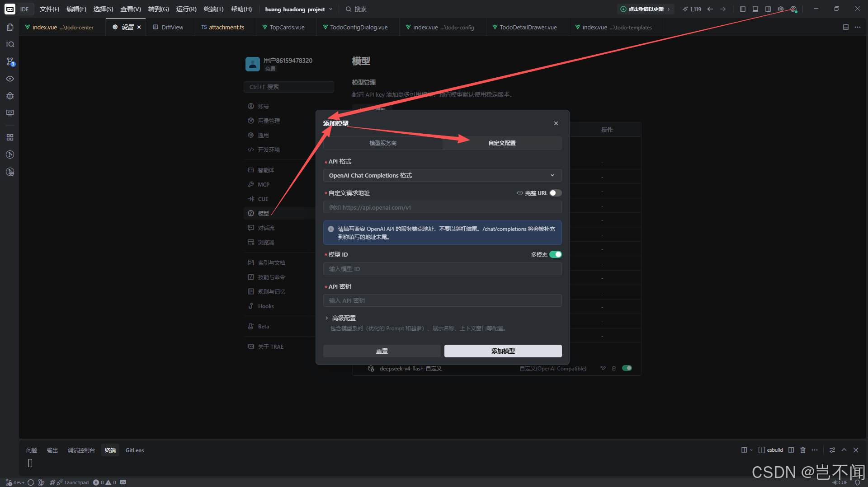Viewport: 868px width, 487px height.
Task: Toggle the secondary side bar layout icon
Action: 768,9
